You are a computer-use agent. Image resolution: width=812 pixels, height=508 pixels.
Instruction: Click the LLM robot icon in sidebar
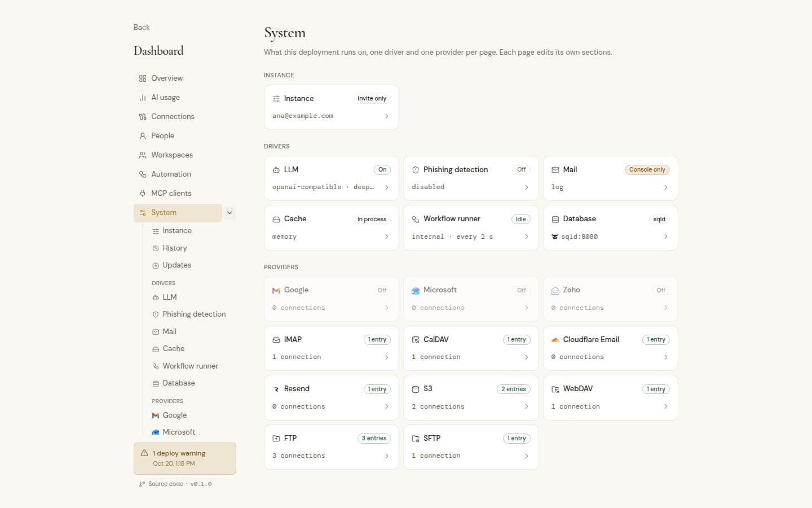(156, 297)
